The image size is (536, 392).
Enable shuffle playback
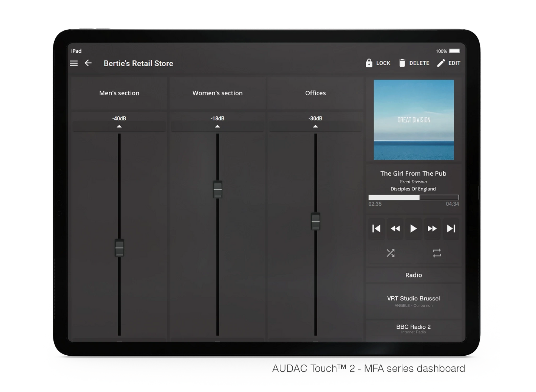390,253
